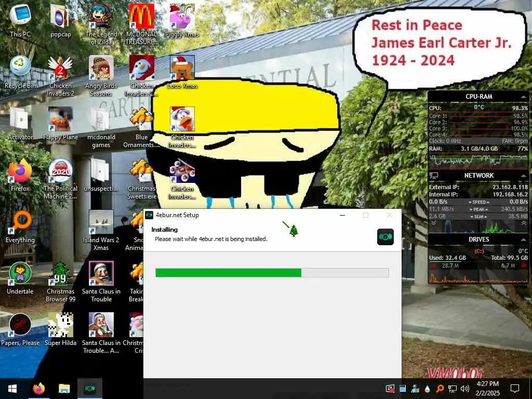This screenshot has height=399, width=532.
Task: Open the mcdonald games folder icon
Action: 101,128
